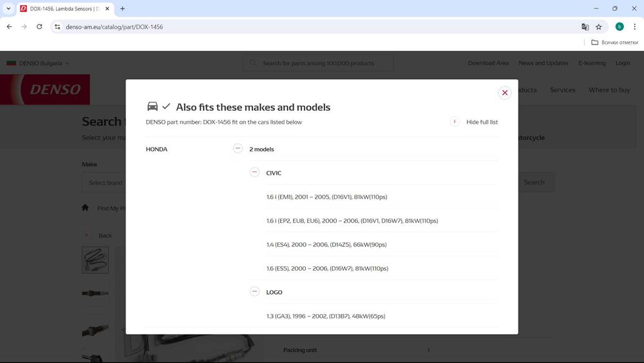Viewport: 644px width, 363px height.
Task: Open a new browser tab
Action: tap(122, 8)
